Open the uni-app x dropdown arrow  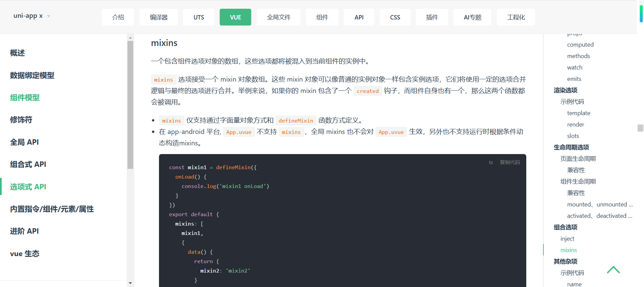pos(49,16)
